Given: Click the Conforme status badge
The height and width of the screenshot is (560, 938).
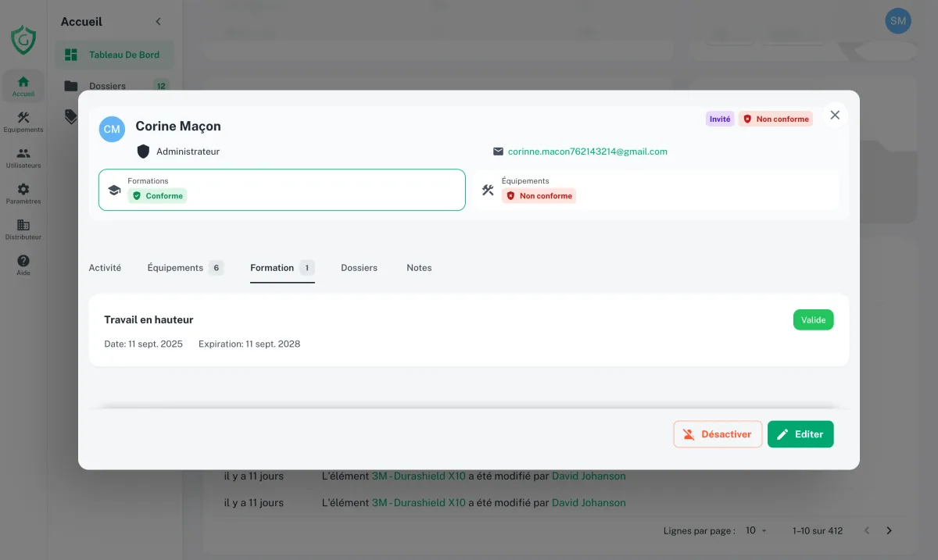Looking at the screenshot, I should [x=157, y=196].
